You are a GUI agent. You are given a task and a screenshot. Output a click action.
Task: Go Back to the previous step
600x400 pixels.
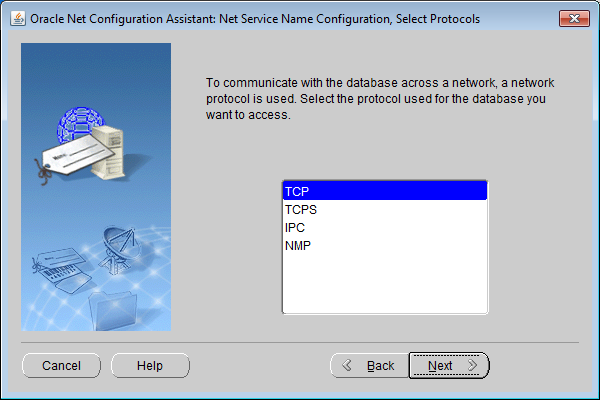tap(370, 366)
